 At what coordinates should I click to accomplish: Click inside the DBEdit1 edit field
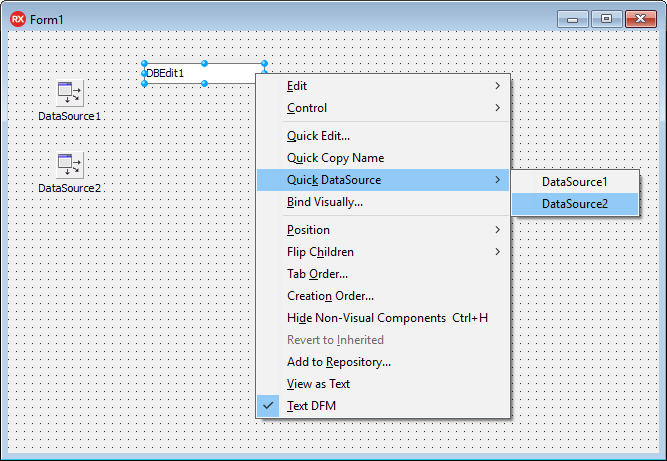[x=200, y=74]
